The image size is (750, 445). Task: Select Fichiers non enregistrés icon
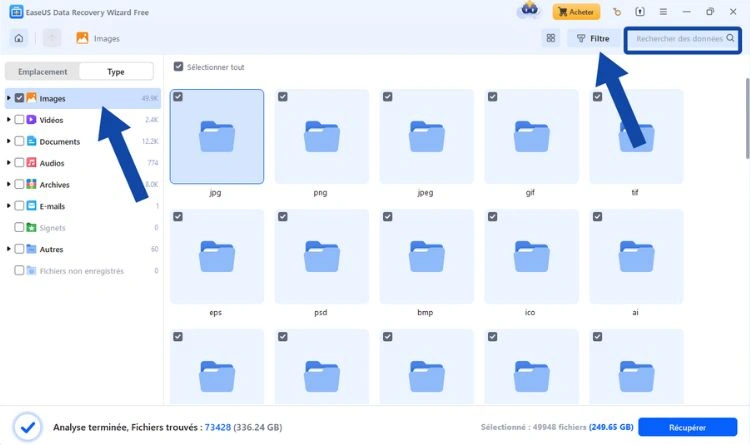coord(31,271)
